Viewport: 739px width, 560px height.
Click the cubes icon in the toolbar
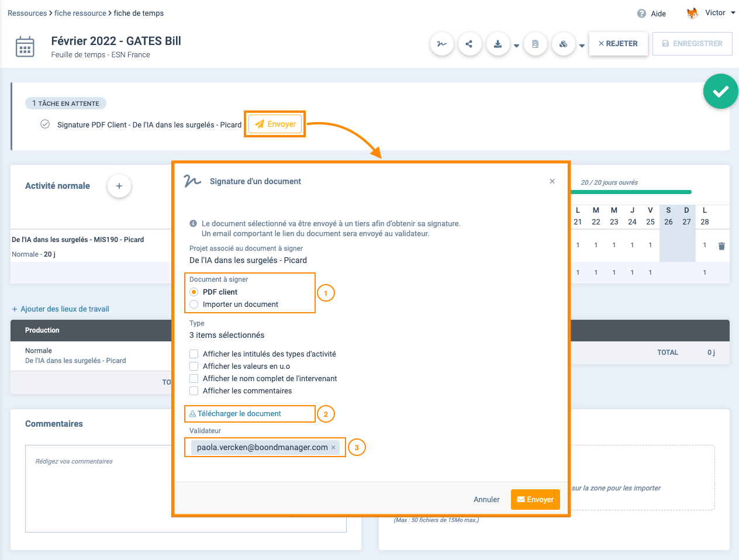[563, 44]
